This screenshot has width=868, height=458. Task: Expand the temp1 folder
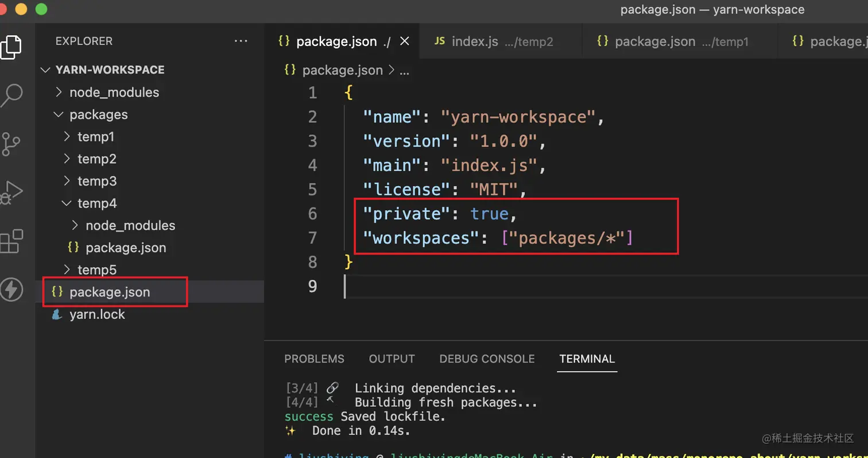(x=67, y=137)
